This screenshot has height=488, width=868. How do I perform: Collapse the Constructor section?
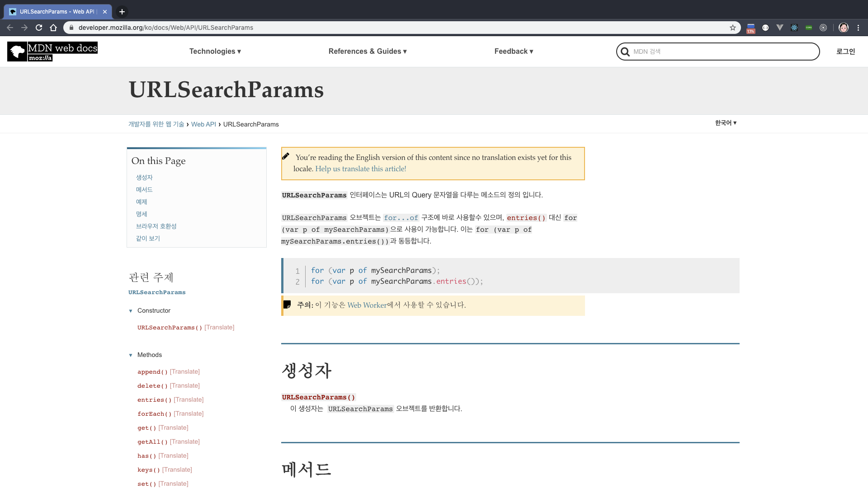(x=131, y=311)
